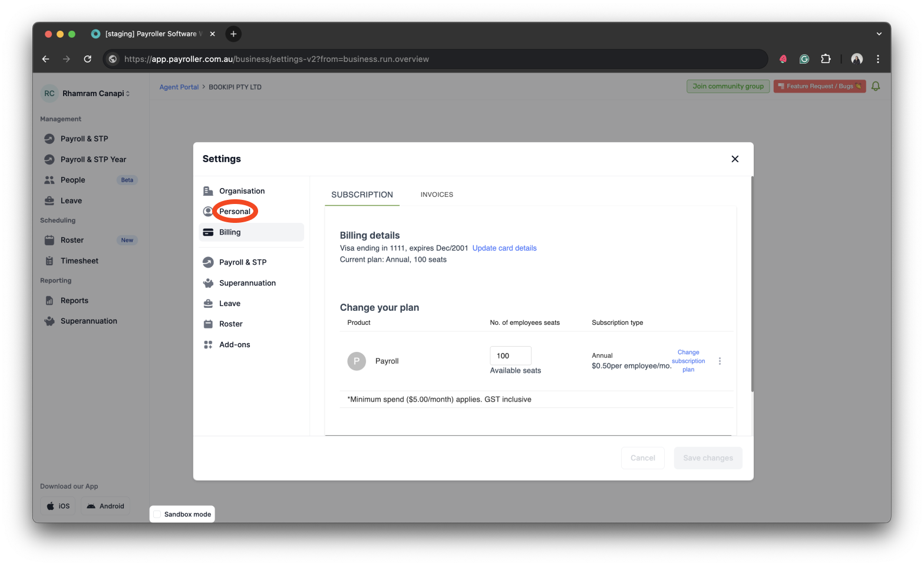Reload the browser page
This screenshot has width=924, height=566.
coord(88,59)
